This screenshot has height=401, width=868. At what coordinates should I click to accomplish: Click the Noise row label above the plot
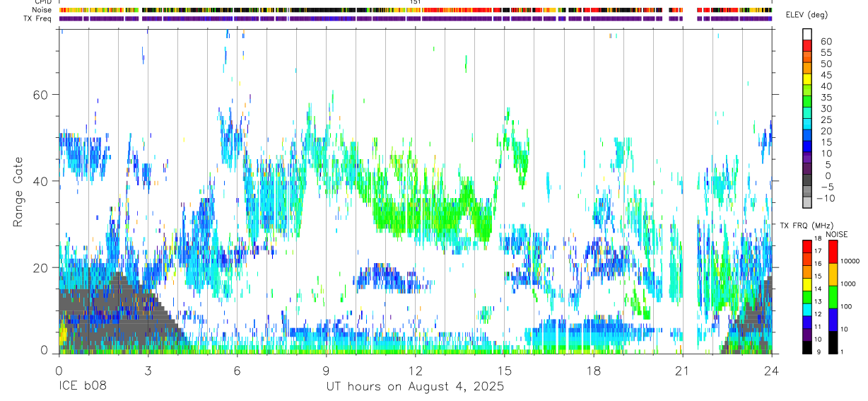(x=42, y=10)
